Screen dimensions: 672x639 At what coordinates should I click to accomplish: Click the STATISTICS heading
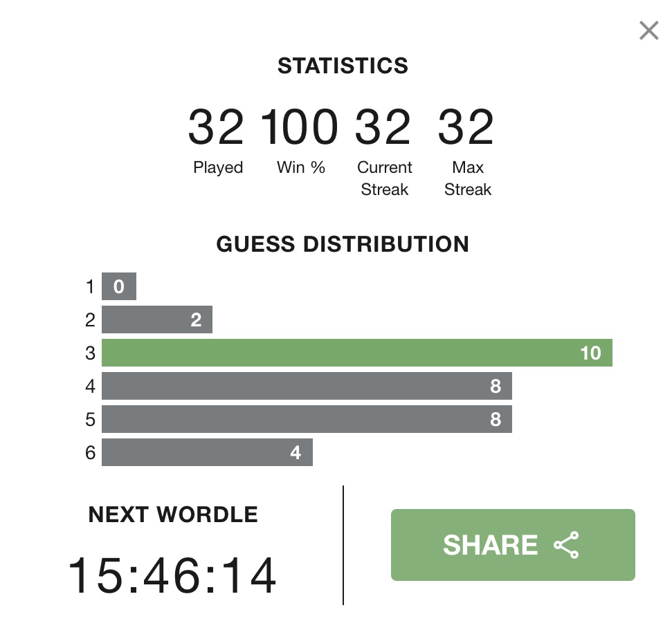coord(343,66)
